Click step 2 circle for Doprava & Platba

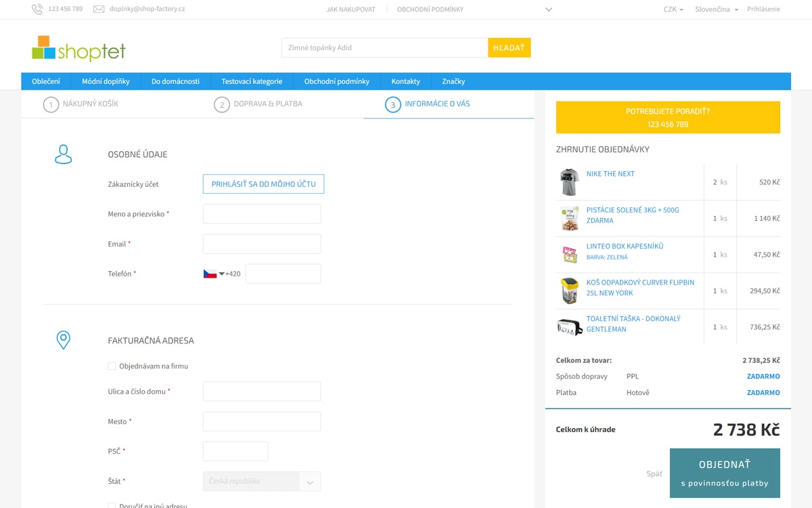click(x=222, y=105)
